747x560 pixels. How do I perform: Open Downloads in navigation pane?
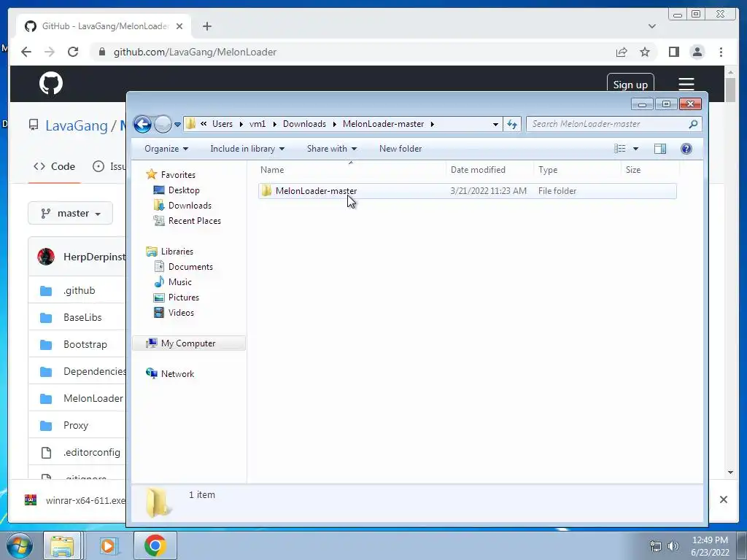click(190, 205)
